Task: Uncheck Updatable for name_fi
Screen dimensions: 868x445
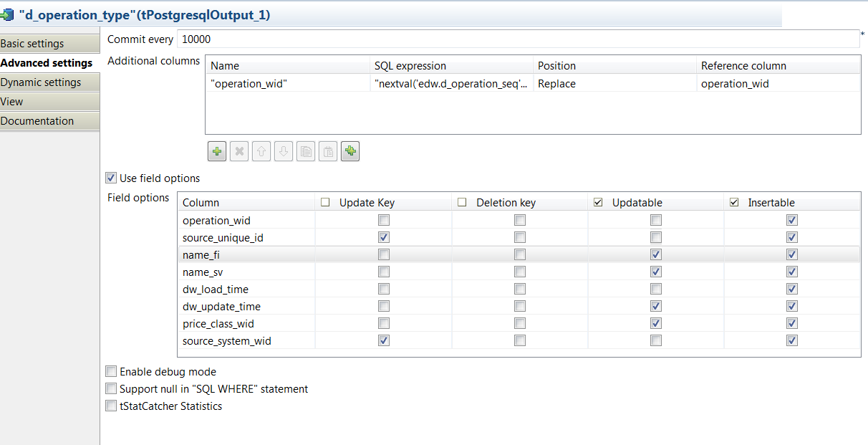Action: click(x=656, y=254)
